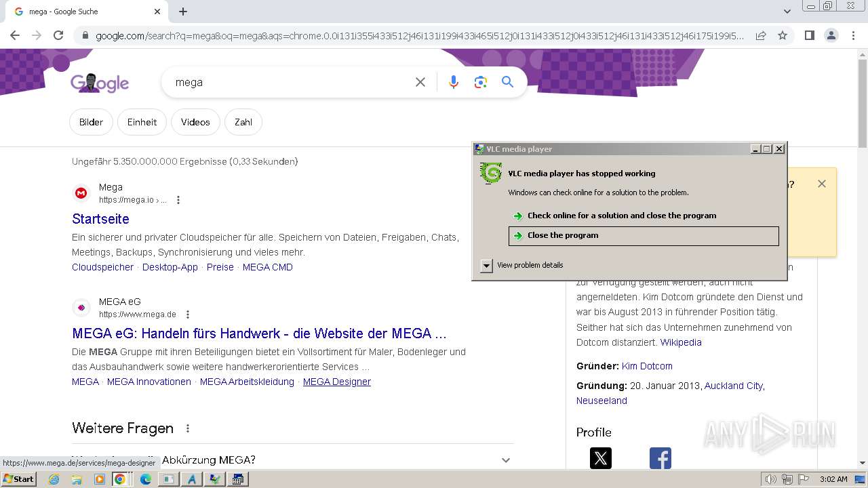Open the Chrome profile avatar

pyautogui.click(x=831, y=35)
